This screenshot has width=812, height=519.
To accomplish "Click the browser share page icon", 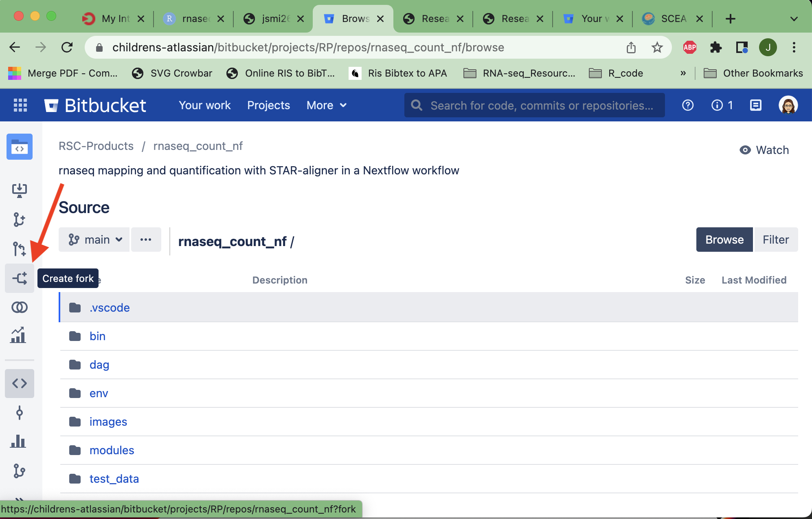I will click(631, 47).
